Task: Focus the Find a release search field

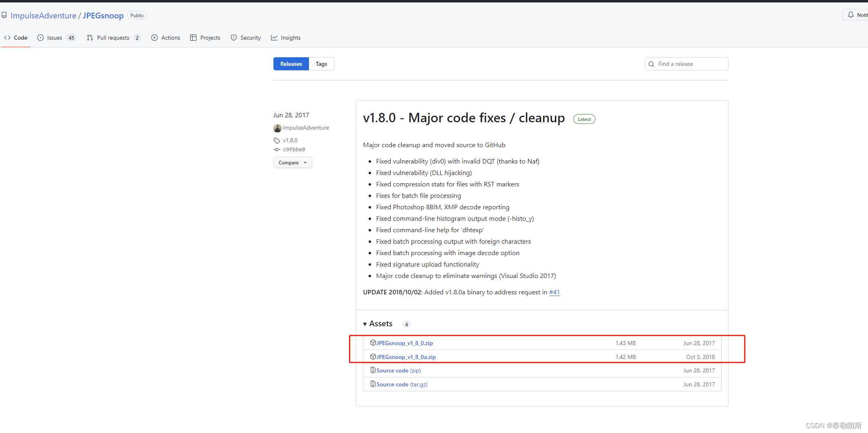Action: 687,64
